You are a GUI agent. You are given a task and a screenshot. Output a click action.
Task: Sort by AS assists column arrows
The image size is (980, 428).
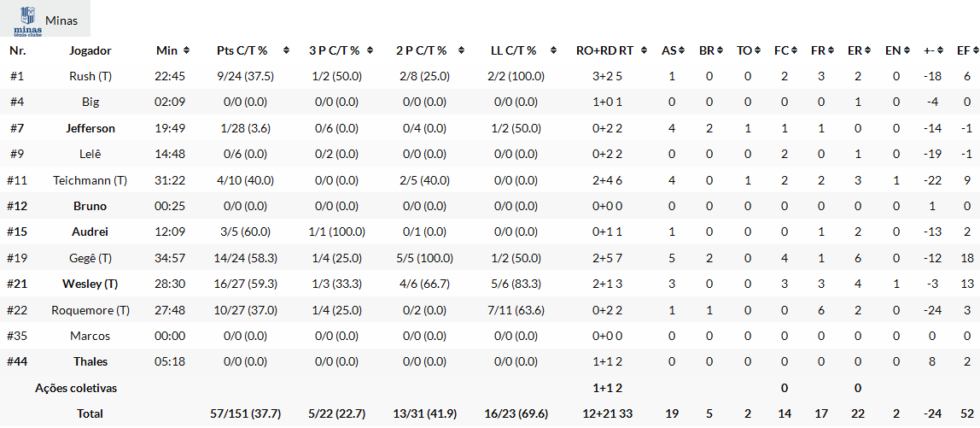(682, 51)
